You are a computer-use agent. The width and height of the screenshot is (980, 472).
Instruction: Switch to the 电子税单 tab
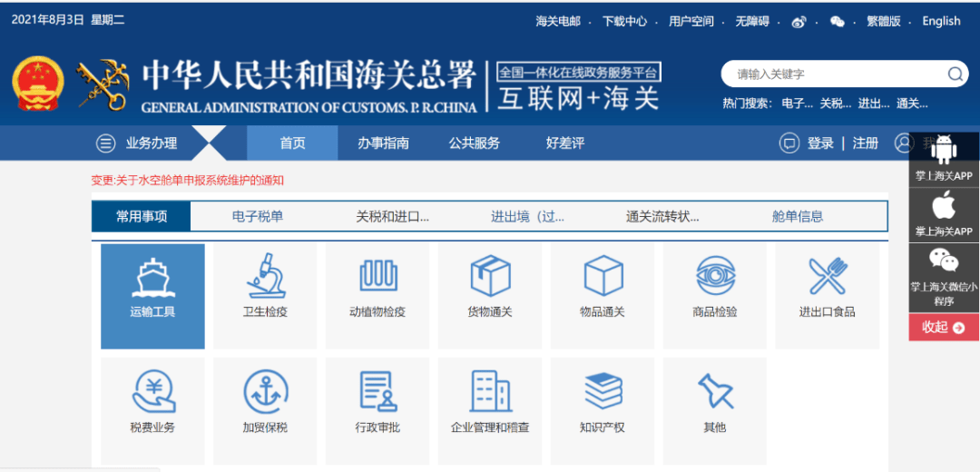click(258, 216)
